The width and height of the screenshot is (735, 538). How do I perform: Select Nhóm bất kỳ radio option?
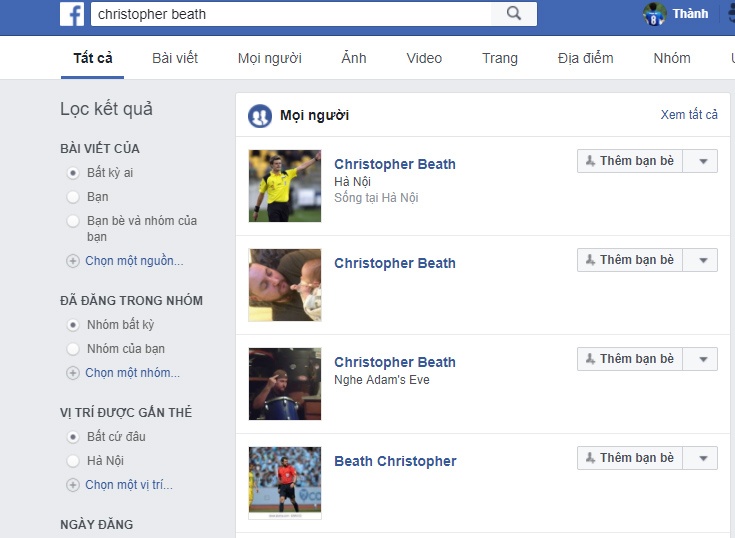tap(73, 325)
